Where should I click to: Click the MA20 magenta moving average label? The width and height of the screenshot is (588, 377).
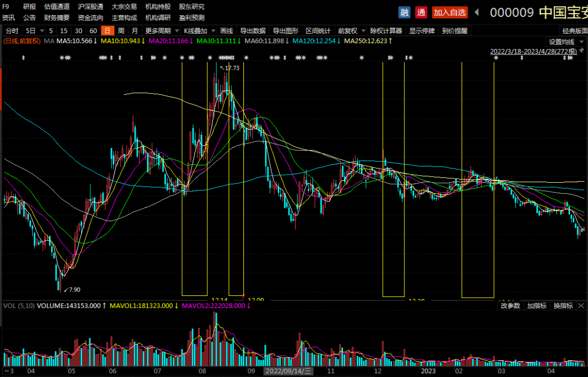(170, 41)
